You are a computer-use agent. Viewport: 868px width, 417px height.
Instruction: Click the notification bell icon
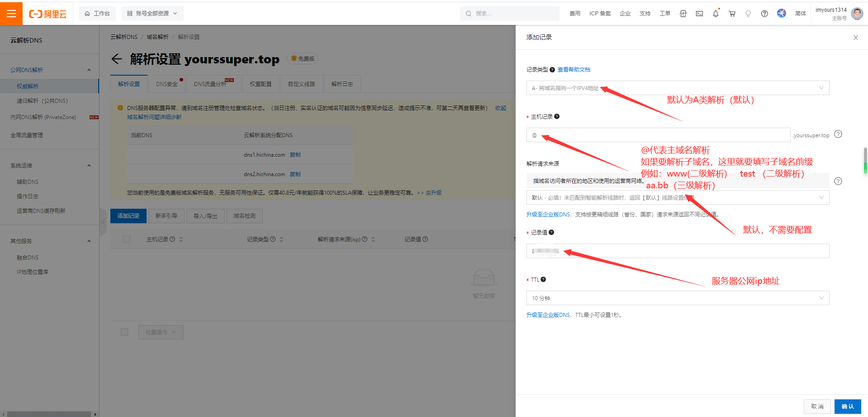[x=716, y=14]
